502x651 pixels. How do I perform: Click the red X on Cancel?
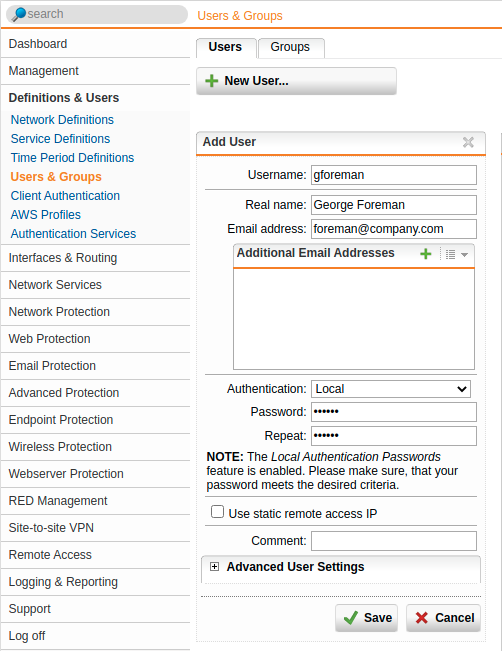(x=421, y=618)
